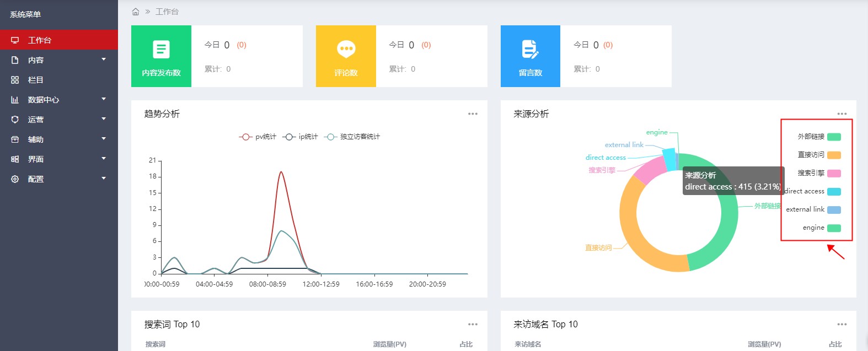Expand the 界面 menu arrow

pyautogui.click(x=104, y=159)
